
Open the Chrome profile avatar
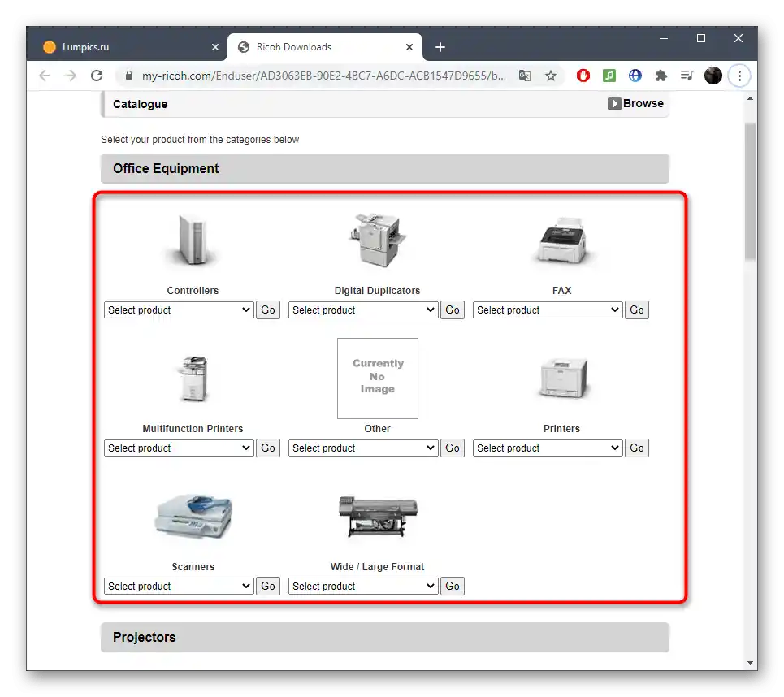pos(713,76)
